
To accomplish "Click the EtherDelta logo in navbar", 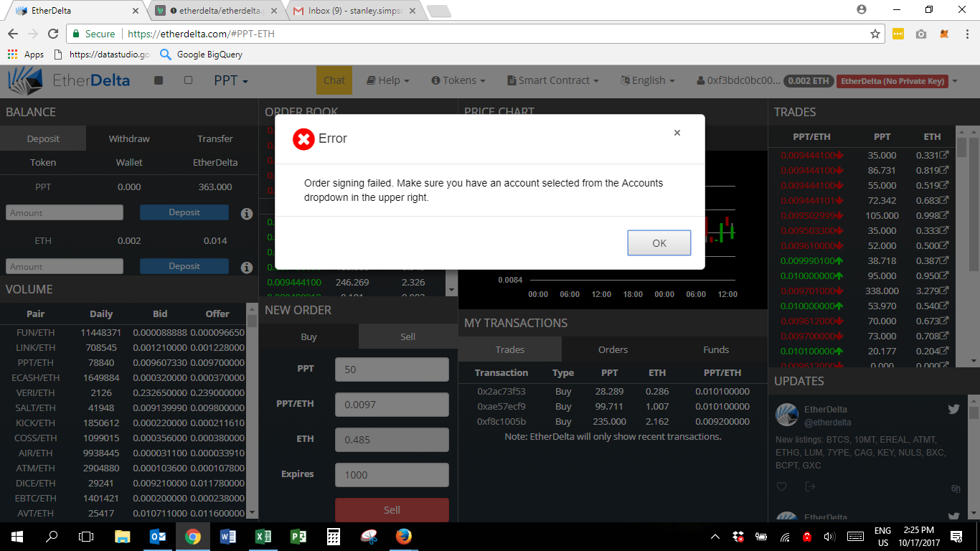I will tap(69, 80).
